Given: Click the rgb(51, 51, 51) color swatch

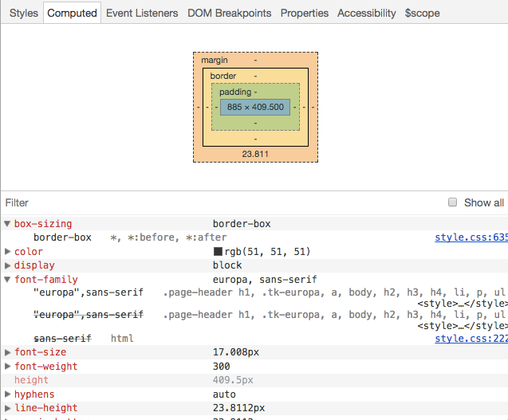Looking at the screenshot, I should click(218, 251).
